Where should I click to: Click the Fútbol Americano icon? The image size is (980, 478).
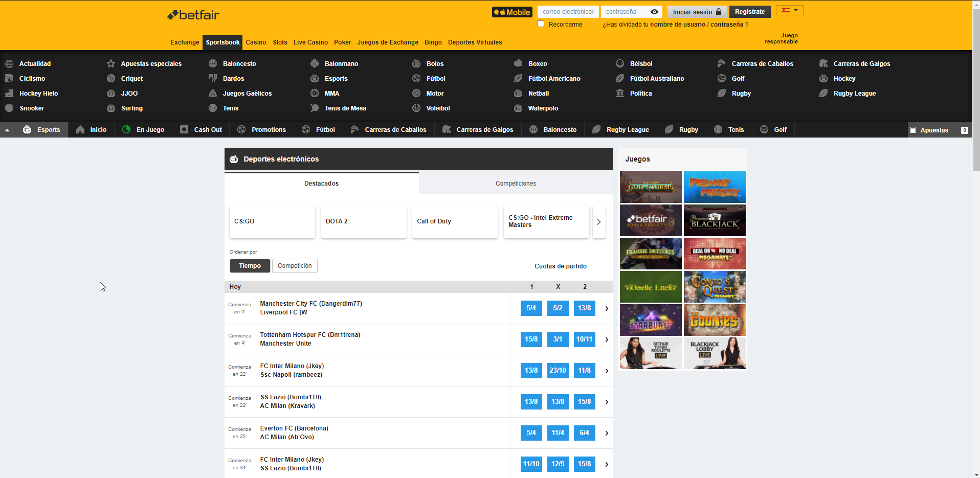[518, 79]
